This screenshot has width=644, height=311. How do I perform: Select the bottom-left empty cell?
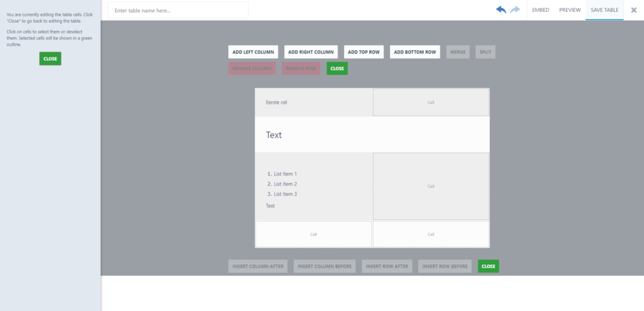313,234
